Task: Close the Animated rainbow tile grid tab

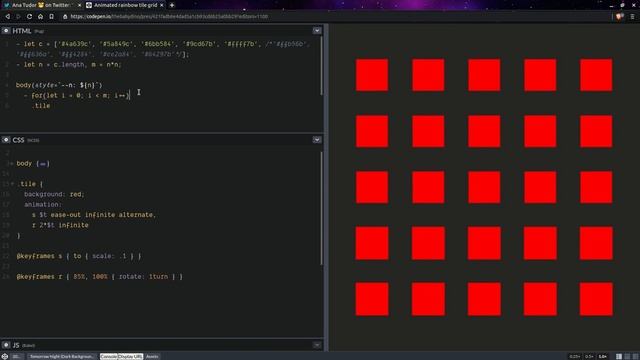Action: tap(162, 5)
